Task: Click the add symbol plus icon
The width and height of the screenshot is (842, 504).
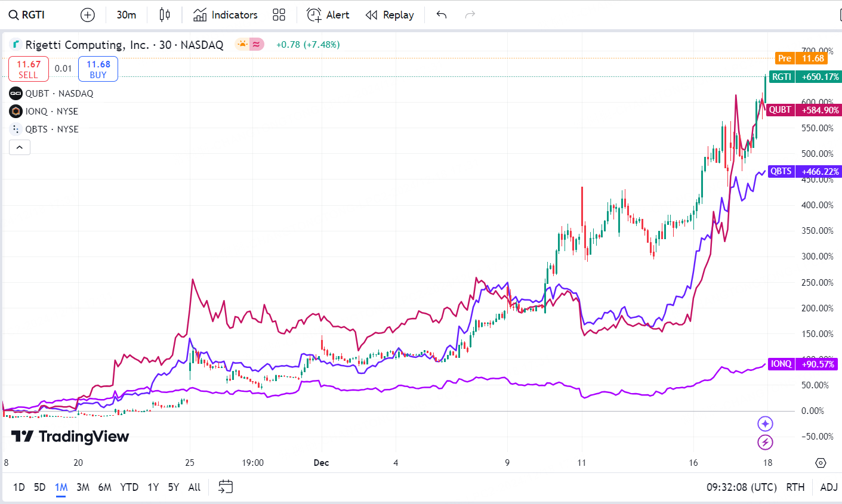Action: click(88, 15)
